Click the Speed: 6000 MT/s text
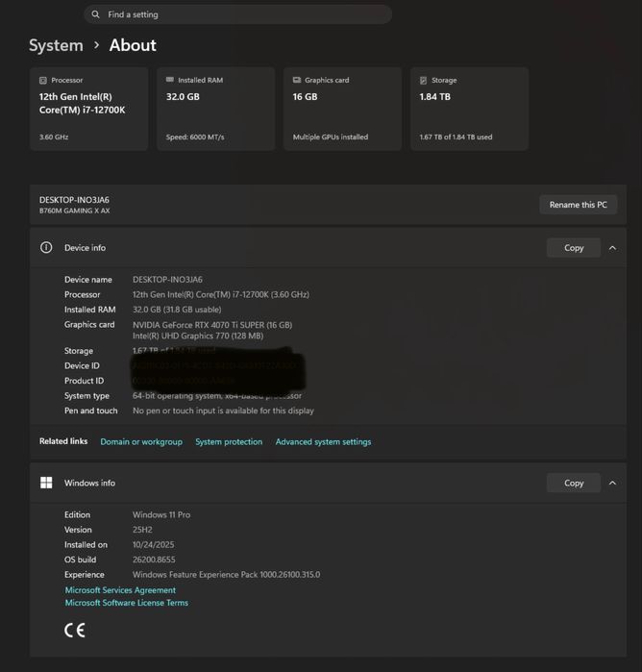The image size is (642, 672). pos(195,137)
